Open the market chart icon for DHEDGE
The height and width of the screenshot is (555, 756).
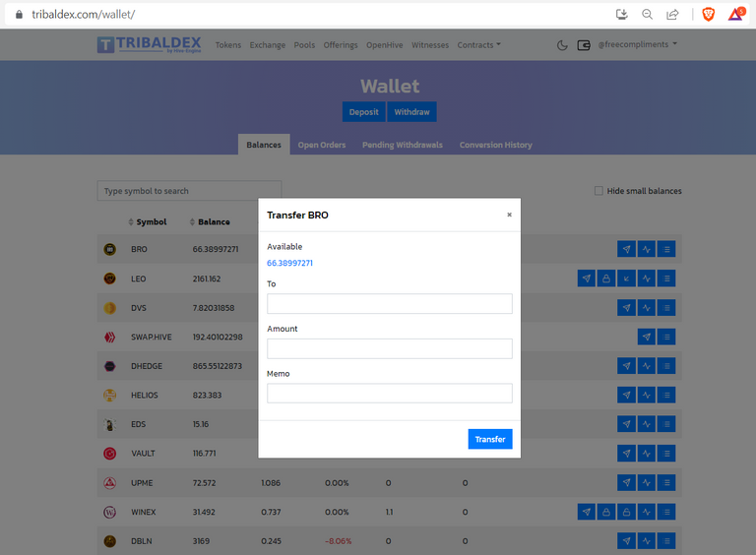click(x=647, y=366)
